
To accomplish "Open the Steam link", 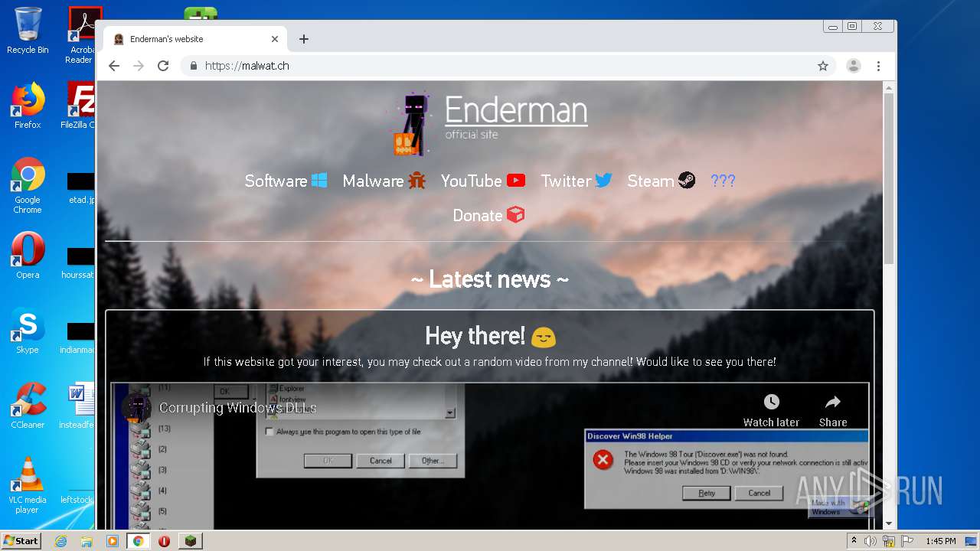I will pos(661,181).
